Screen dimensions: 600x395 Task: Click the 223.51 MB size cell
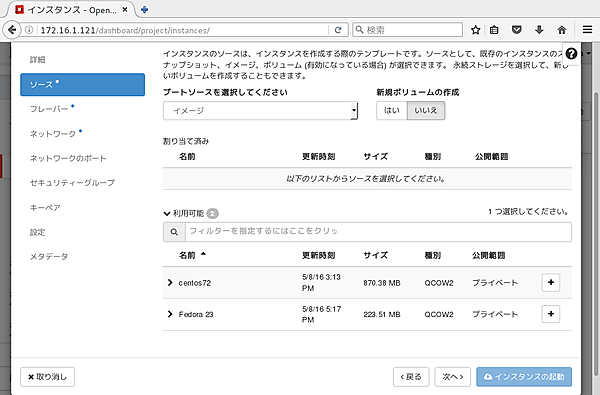click(382, 314)
